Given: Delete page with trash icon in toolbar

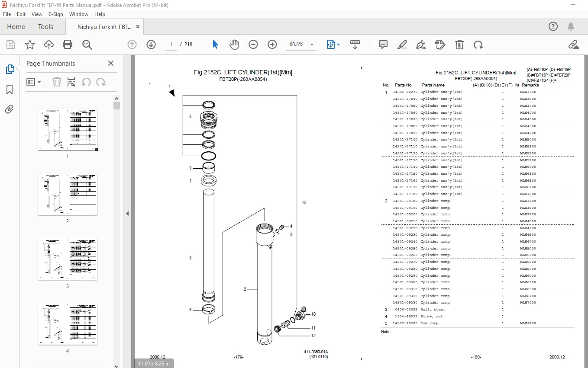Looking at the screenshot, I should click(x=459, y=45).
